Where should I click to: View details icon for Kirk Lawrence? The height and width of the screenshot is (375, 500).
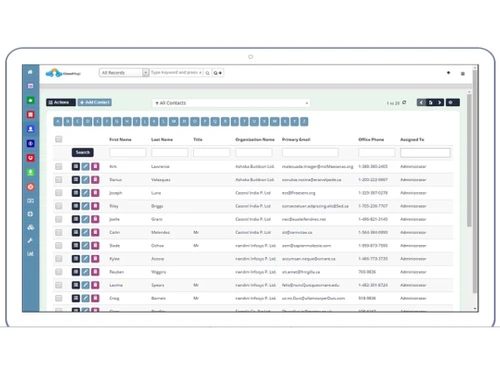(x=76, y=166)
